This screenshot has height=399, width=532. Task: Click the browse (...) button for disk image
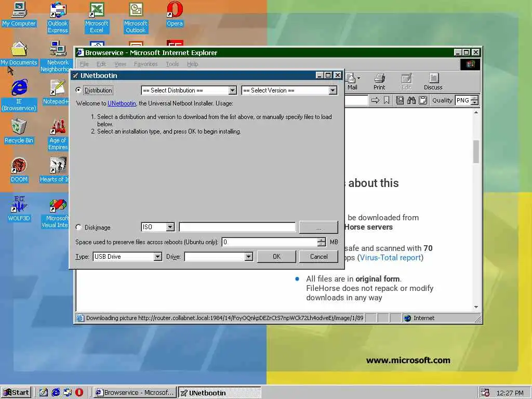click(x=318, y=228)
